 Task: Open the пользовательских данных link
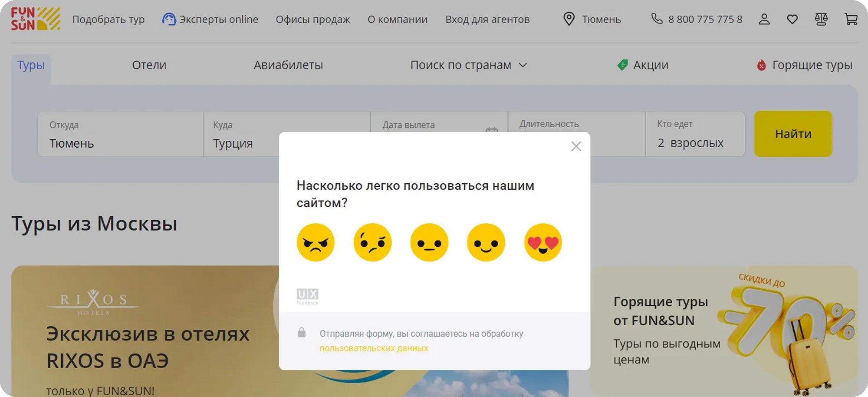pyautogui.click(x=374, y=348)
